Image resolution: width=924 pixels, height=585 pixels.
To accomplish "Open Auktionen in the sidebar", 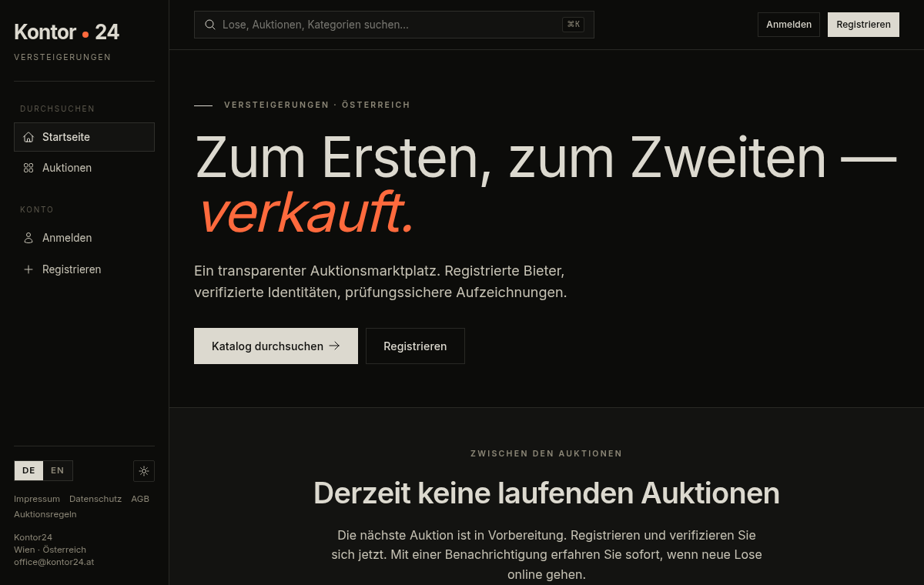I will pos(84,168).
